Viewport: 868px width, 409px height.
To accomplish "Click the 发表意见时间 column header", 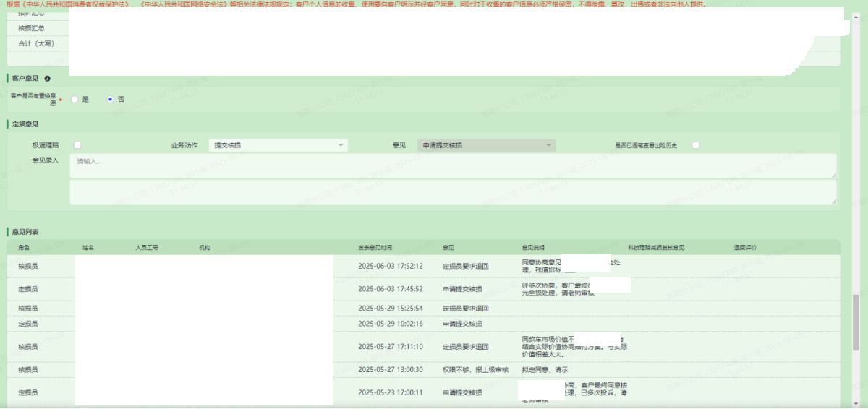I will [375, 248].
